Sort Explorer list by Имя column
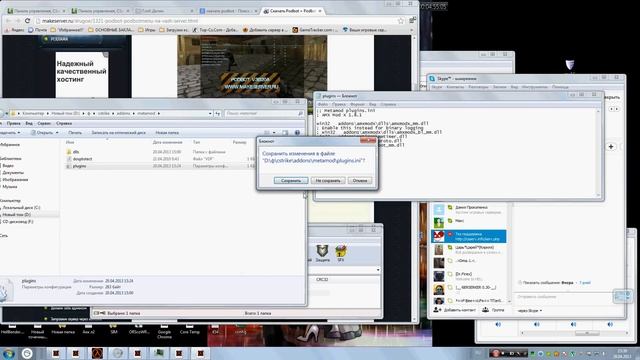Viewport: 640px width, 360px height. coord(70,142)
